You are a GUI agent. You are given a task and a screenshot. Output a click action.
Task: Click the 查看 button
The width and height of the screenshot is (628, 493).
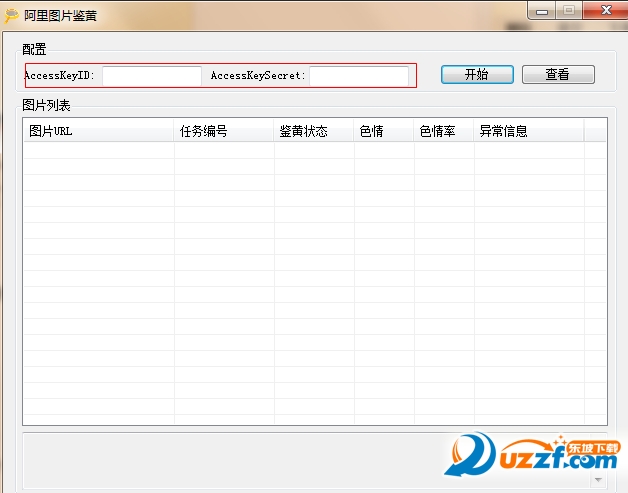point(558,74)
